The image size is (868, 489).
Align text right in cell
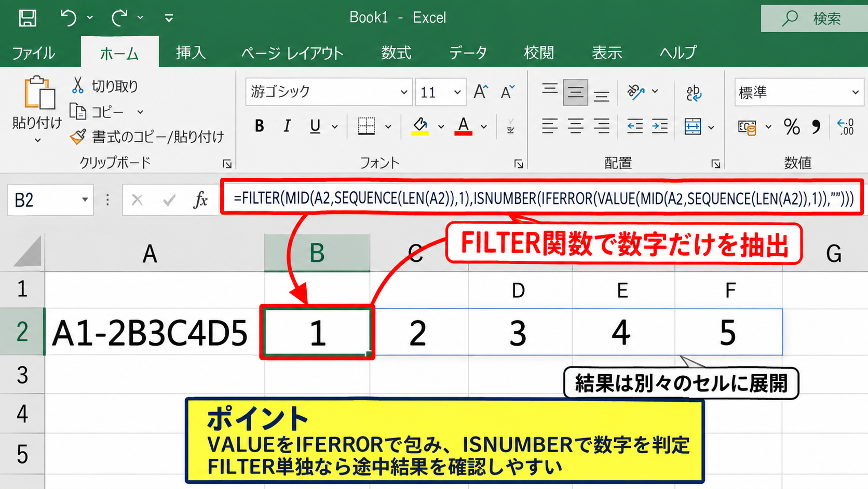[x=602, y=126]
